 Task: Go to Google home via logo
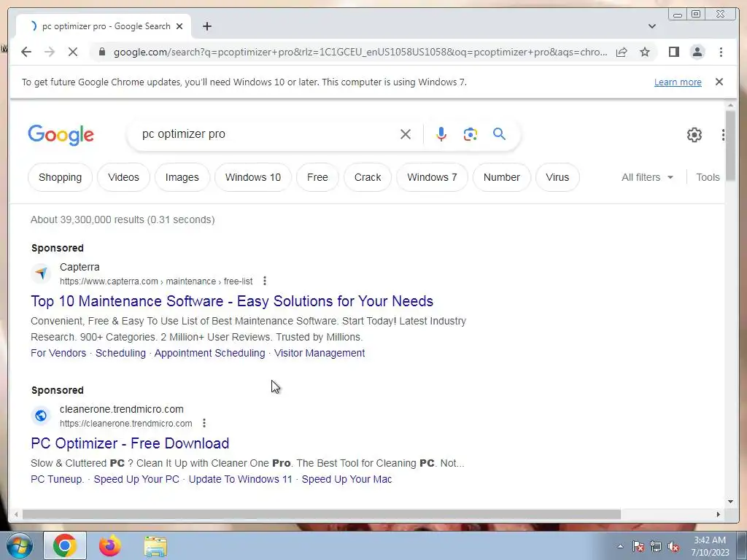(x=61, y=135)
